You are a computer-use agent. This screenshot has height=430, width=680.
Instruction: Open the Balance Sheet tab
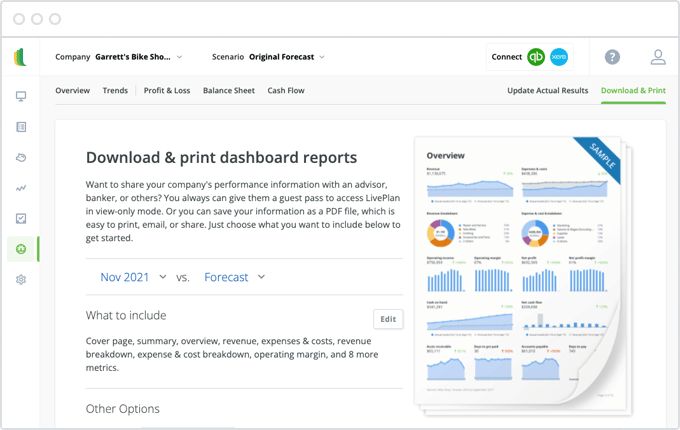(x=229, y=91)
